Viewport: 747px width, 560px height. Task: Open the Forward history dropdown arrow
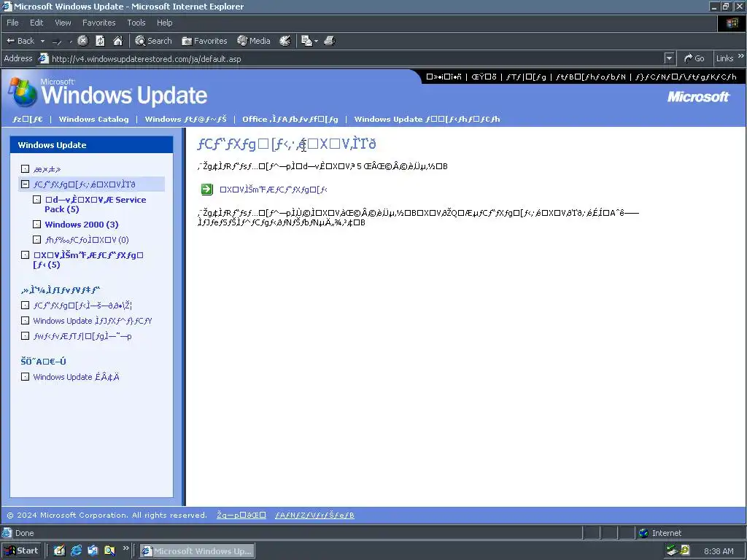[71, 42]
